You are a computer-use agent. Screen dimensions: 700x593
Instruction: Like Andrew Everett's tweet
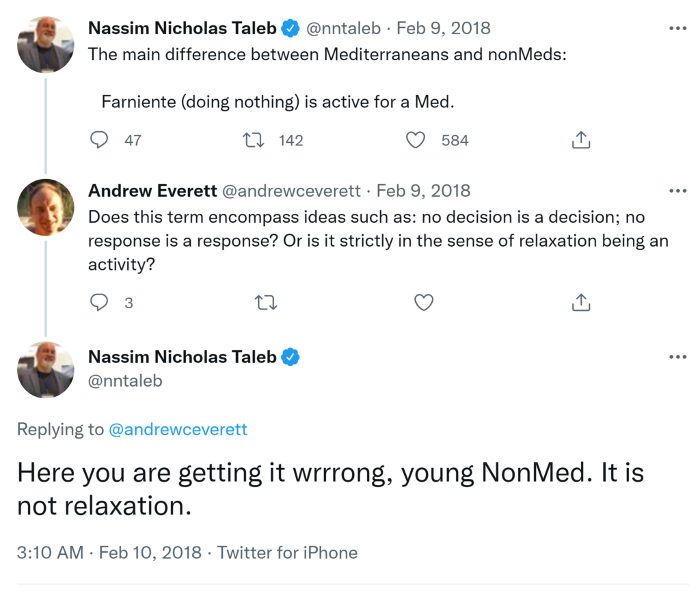point(424,302)
